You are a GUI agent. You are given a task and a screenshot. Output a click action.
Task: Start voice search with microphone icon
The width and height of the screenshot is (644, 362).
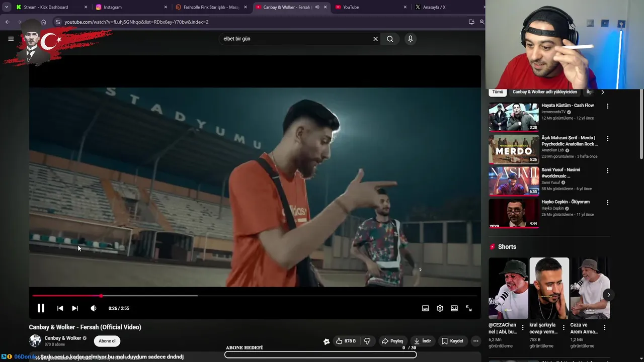tap(411, 39)
